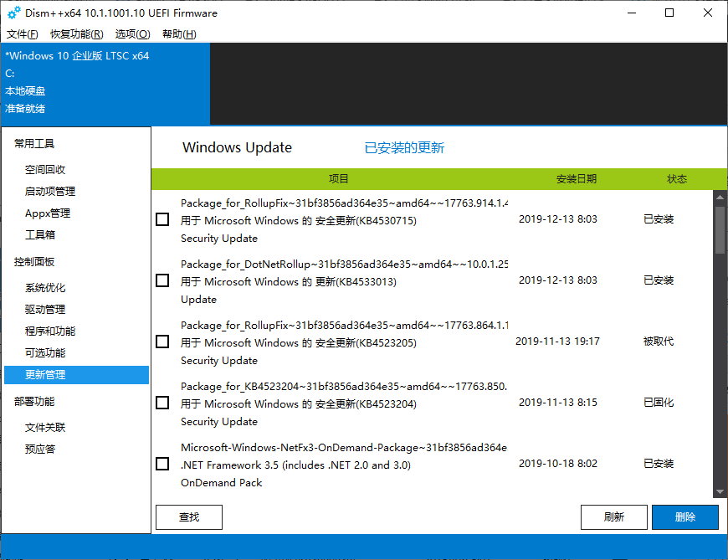Click the update list vertical scrollbar thumb
This screenshot has width=728, height=560.
720,230
